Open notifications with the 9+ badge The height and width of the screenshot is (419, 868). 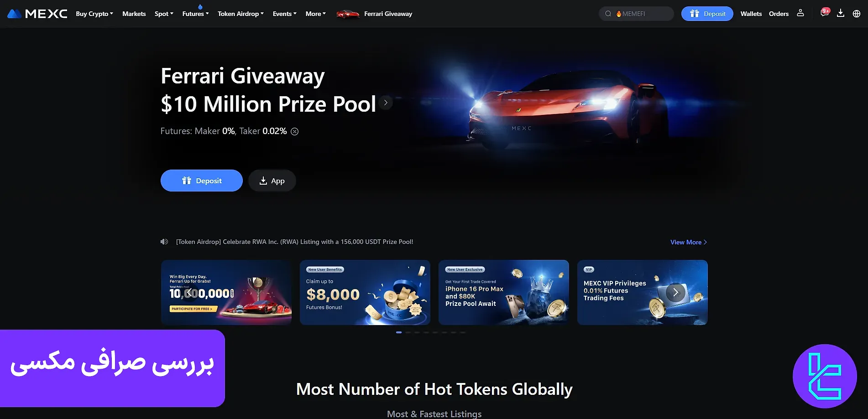825,13
